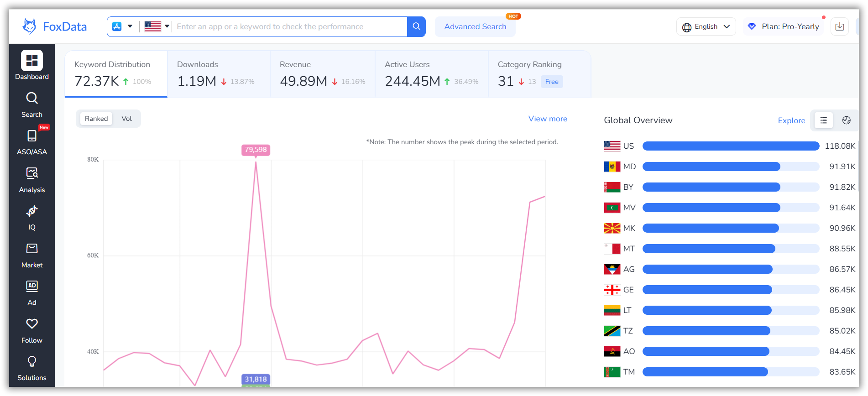This screenshot has height=396, width=868.
Task: Click the US 118.08K progress bar
Action: click(x=731, y=146)
